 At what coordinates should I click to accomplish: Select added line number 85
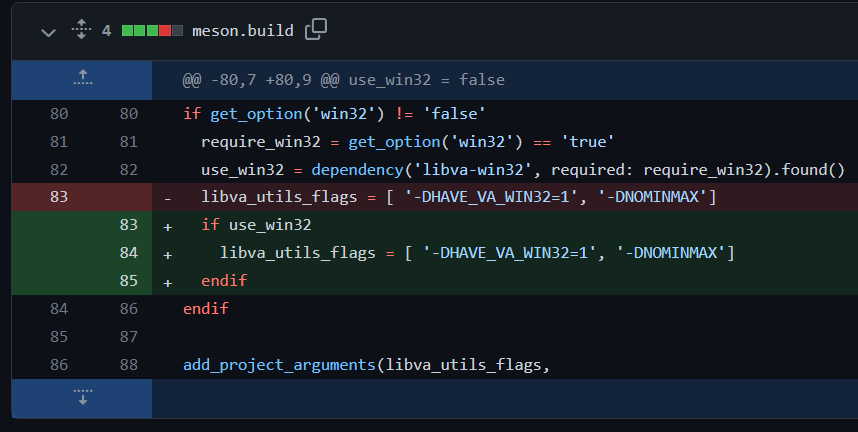click(129, 280)
